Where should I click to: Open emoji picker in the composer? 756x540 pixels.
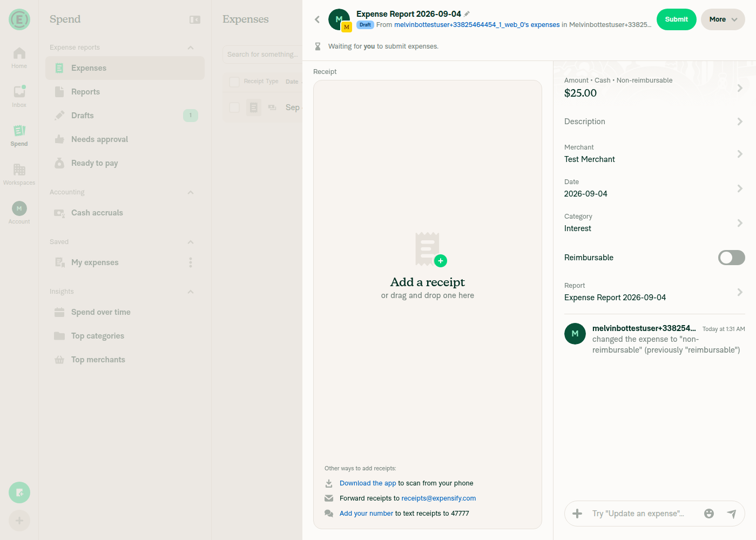[x=709, y=514]
